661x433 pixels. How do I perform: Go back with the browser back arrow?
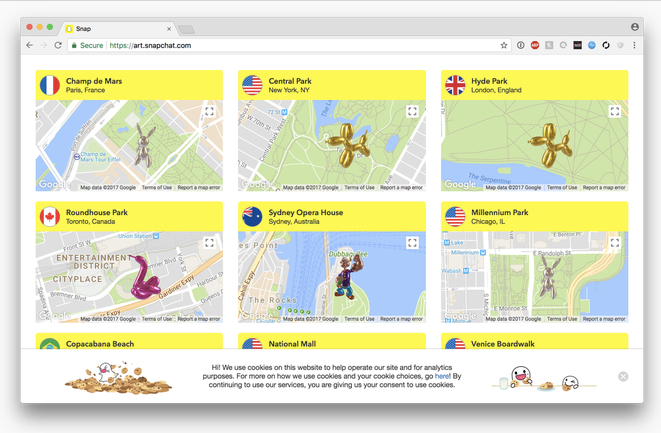tap(30, 45)
